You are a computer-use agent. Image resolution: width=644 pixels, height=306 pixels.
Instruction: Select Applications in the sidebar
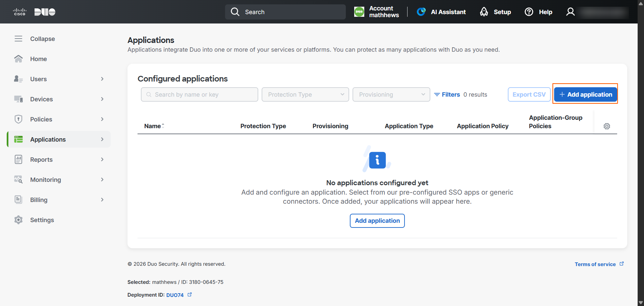[59, 139]
